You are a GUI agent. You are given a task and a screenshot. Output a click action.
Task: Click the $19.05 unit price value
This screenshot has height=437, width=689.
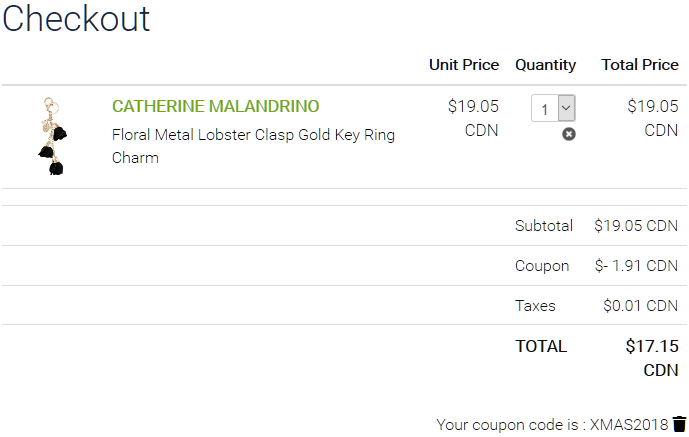coord(473,106)
